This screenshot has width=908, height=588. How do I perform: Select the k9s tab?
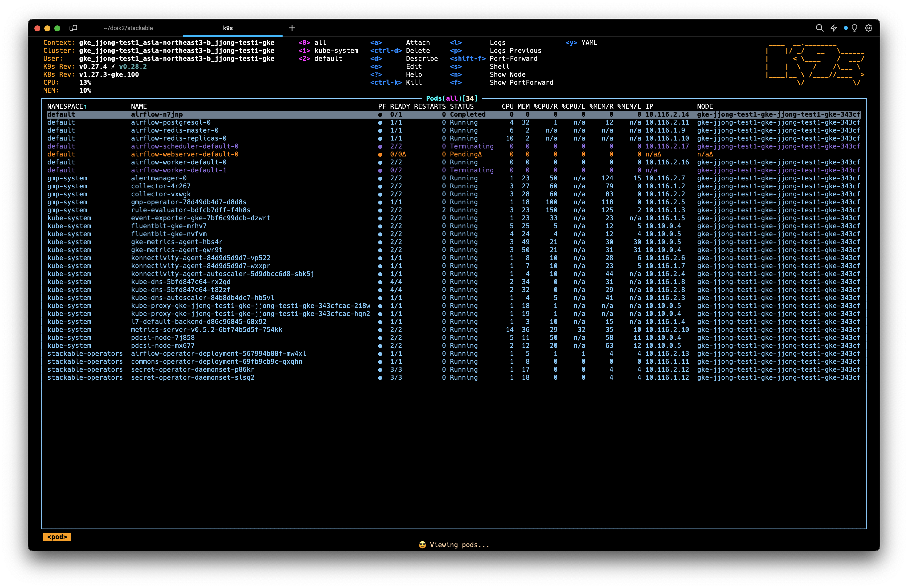point(228,28)
